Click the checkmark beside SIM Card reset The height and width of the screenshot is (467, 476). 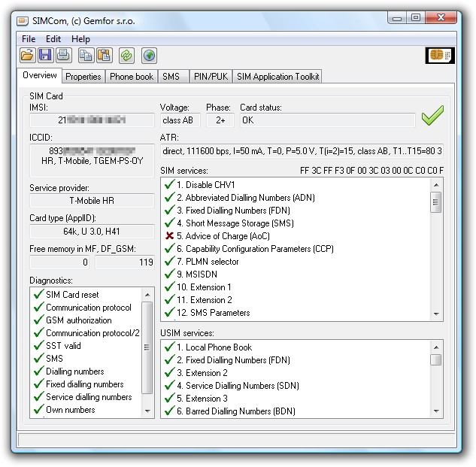point(38,295)
